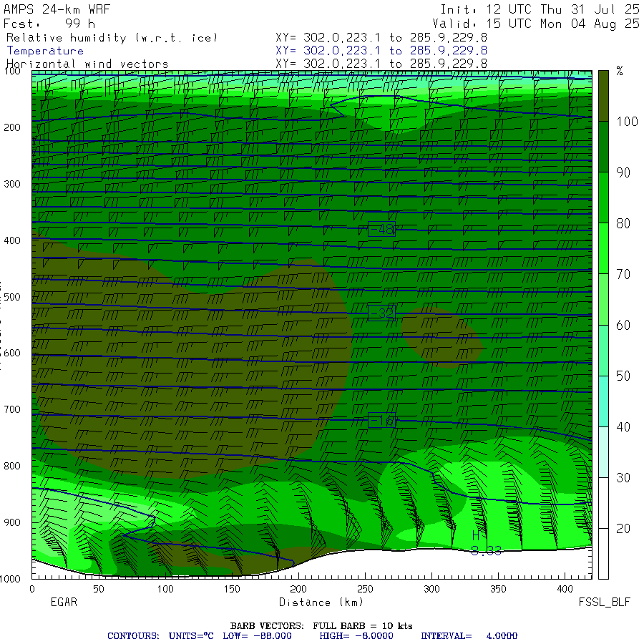The image size is (644, 644).
Task: Click the 70 colorbar tick label
Action: tap(623, 274)
